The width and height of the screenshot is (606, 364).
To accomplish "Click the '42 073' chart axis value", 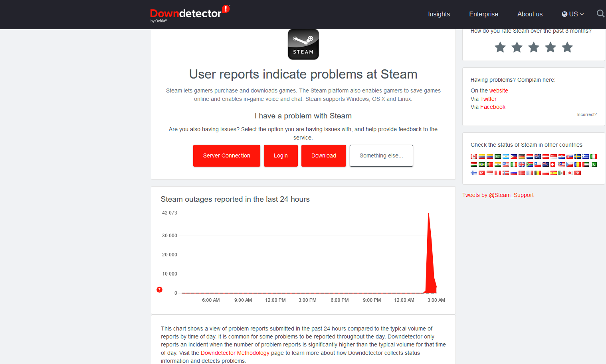I will point(169,213).
